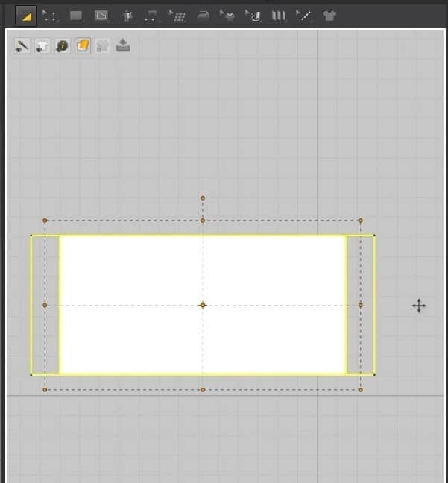
Task: Select the yellow triangle Transform Pattern tool
Action: tap(26, 16)
